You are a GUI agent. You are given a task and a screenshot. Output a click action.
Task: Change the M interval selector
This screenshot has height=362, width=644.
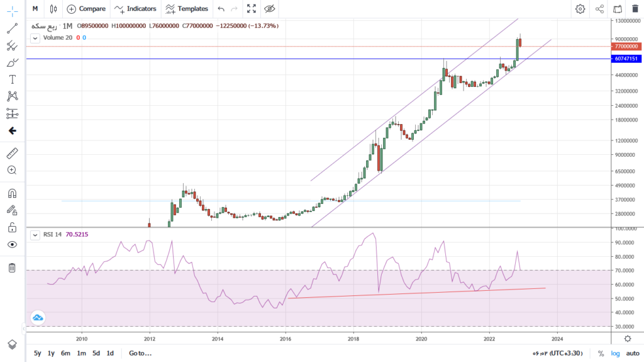35,9
